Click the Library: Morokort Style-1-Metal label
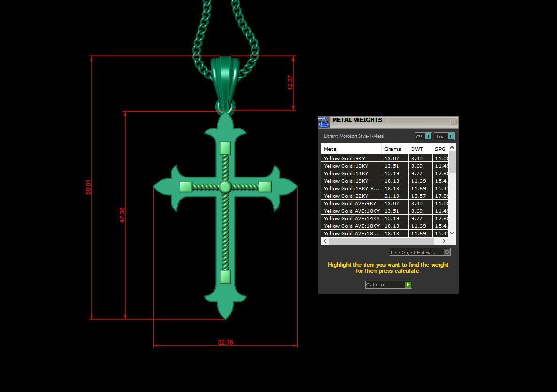Screen dimensions: 557x392 click(x=354, y=136)
